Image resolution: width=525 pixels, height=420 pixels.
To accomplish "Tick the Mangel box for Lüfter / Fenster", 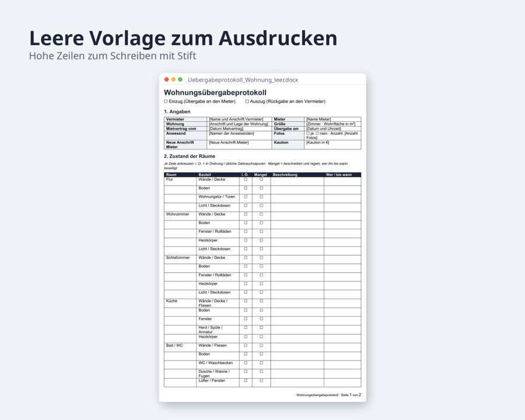I will [x=261, y=380].
